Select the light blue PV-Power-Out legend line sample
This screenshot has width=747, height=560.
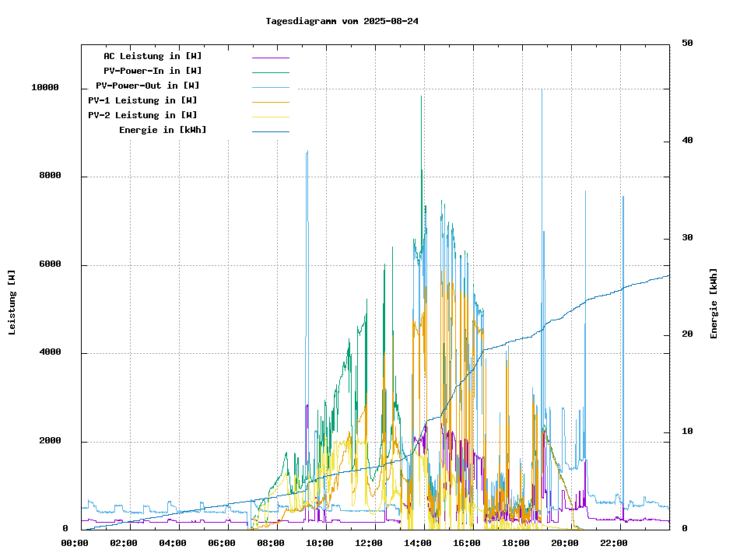[x=270, y=86]
